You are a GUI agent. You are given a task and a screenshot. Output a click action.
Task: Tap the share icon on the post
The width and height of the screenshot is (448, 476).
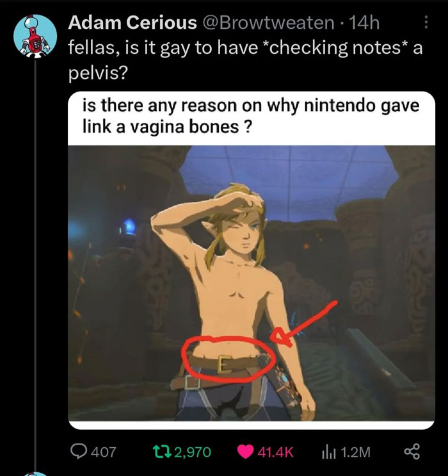coord(412,452)
